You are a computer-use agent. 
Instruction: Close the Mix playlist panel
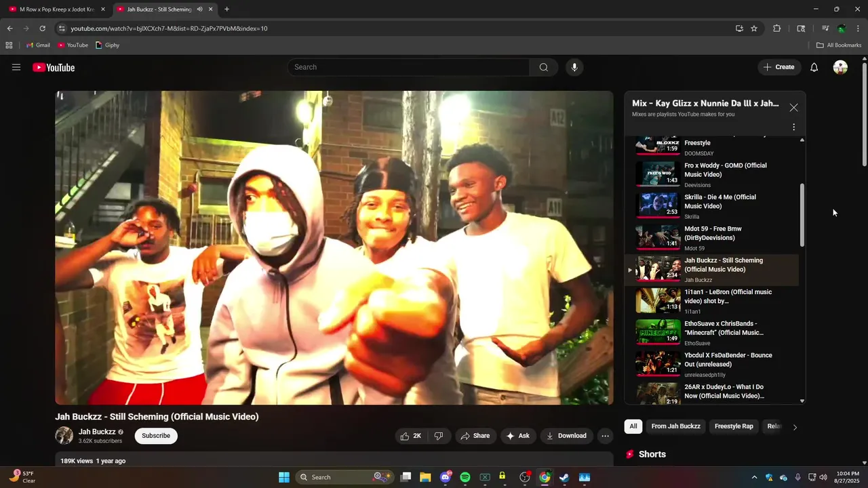pyautogui.click(x=793, y=107)
